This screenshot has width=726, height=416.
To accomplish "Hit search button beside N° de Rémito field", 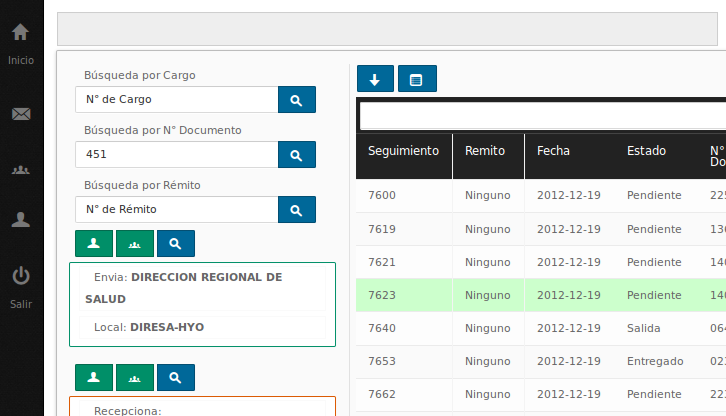I will pyautogui.click(x=296, y=210).
